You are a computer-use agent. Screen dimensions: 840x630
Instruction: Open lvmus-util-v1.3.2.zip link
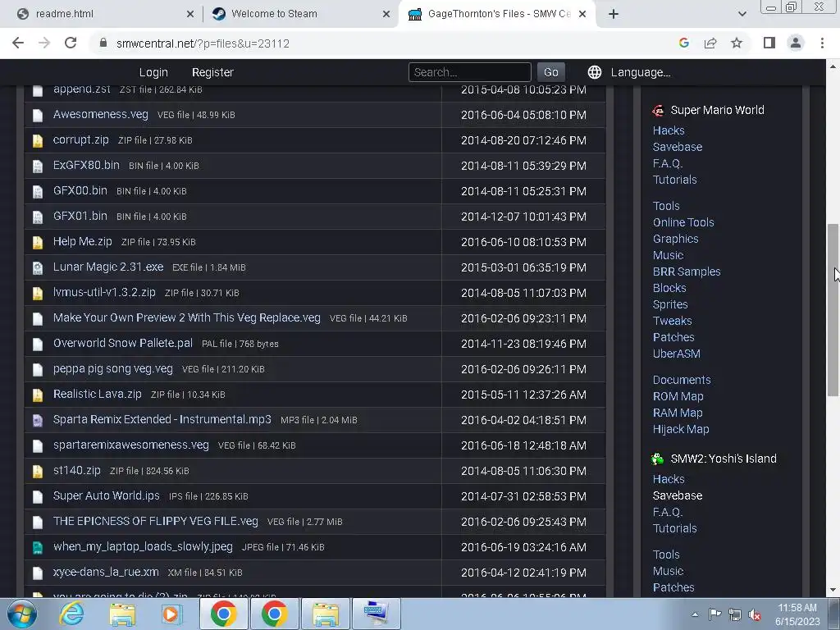(x=104, y=292)
